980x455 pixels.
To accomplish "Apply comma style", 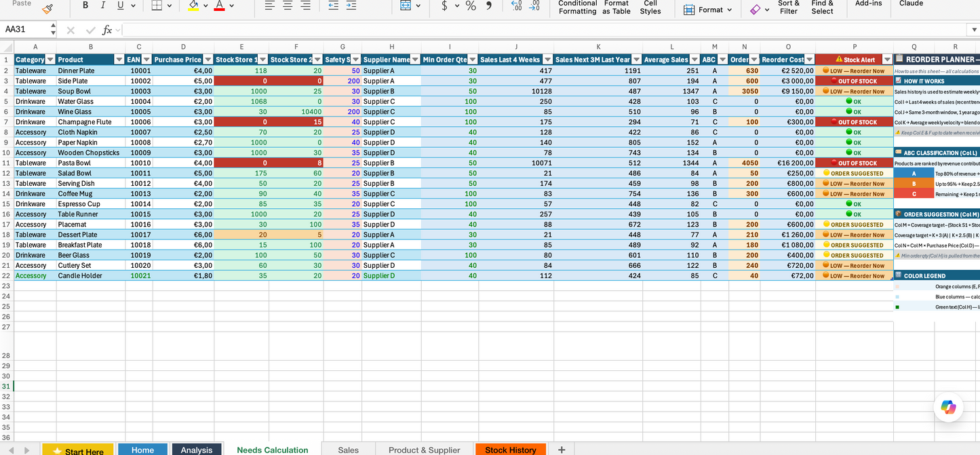I will [x=489, y=5].
